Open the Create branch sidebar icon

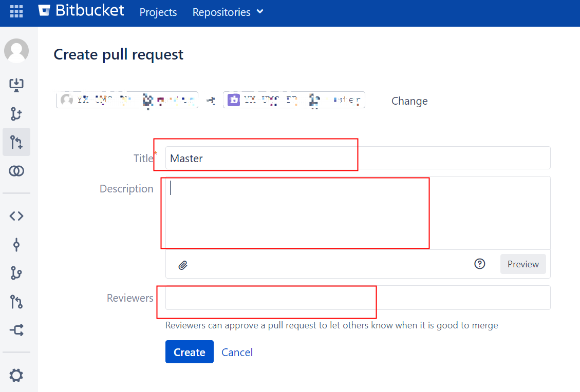(16, 114)
